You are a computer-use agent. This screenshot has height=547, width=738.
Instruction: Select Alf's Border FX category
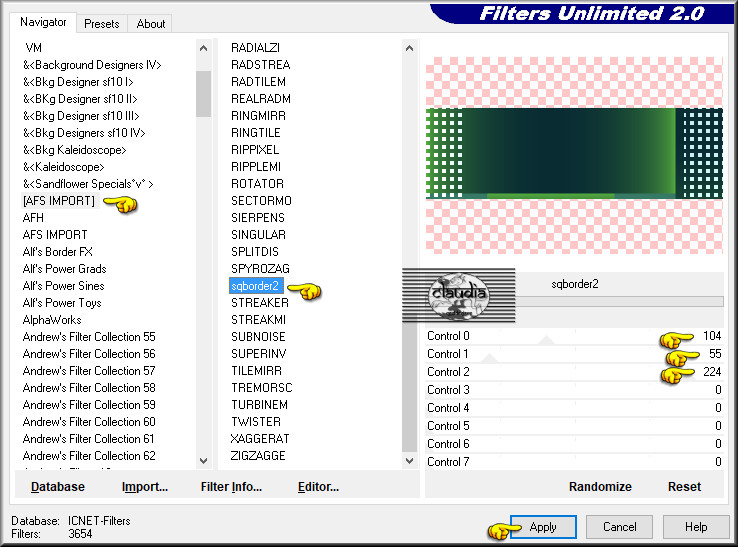pos(58,252)
